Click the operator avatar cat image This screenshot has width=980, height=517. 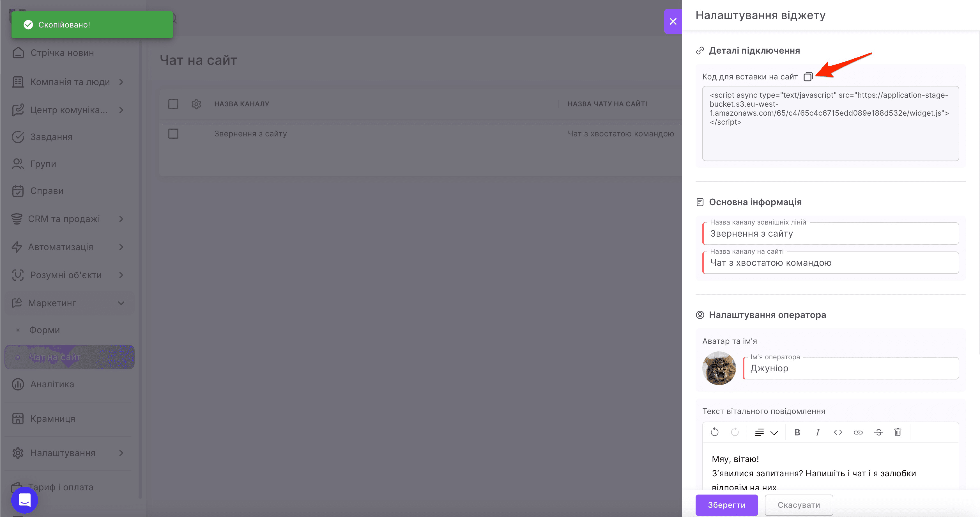pyautogui.click(x=719, y=368)
